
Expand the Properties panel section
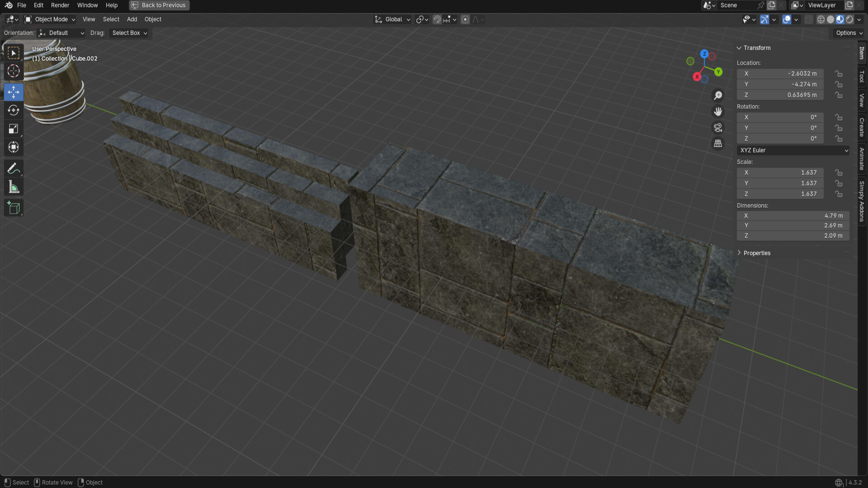[756, 253]
